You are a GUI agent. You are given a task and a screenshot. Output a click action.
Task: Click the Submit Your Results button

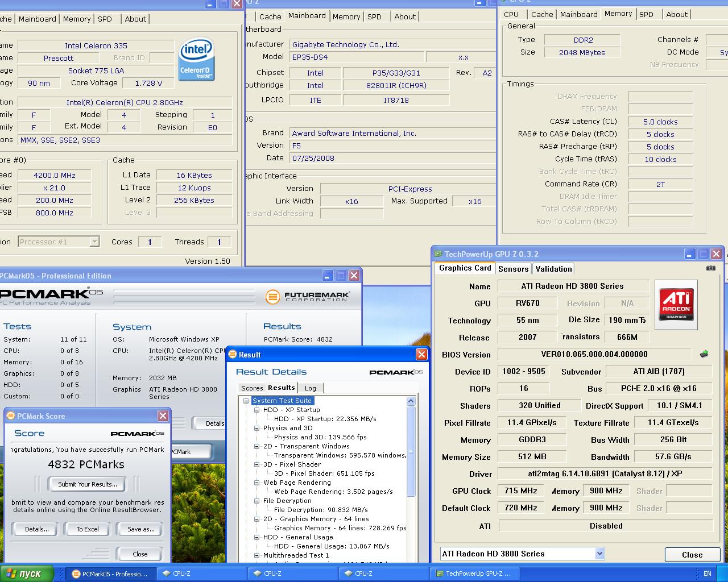click(88, 484)
